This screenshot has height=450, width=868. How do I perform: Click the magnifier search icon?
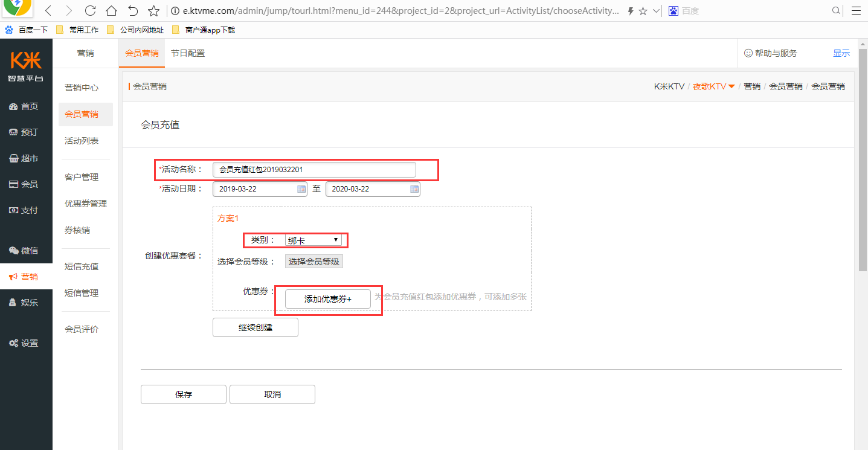[837, 11]
